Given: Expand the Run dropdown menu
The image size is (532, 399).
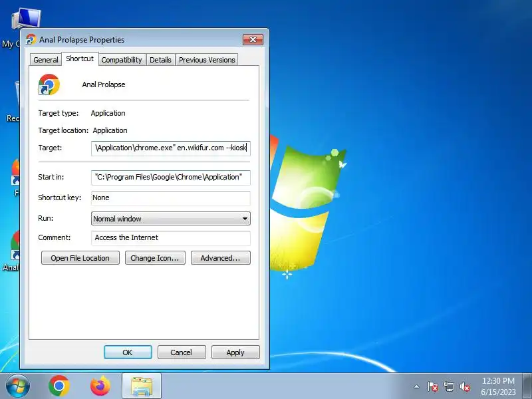Looking at the screenshot, I should [171, 219].
